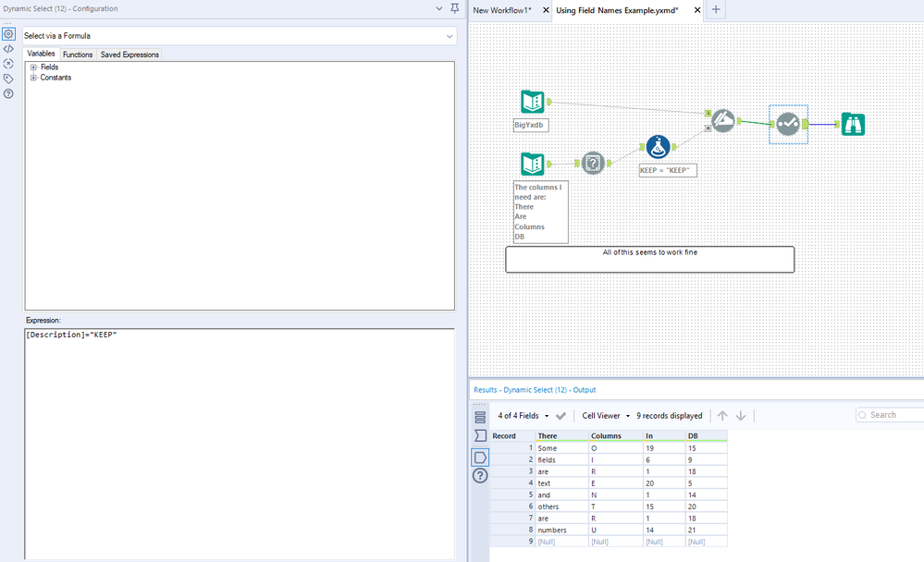Select the Field Info tool on canvas
This screenshot has width=924, height=562.
click(594, 164)
